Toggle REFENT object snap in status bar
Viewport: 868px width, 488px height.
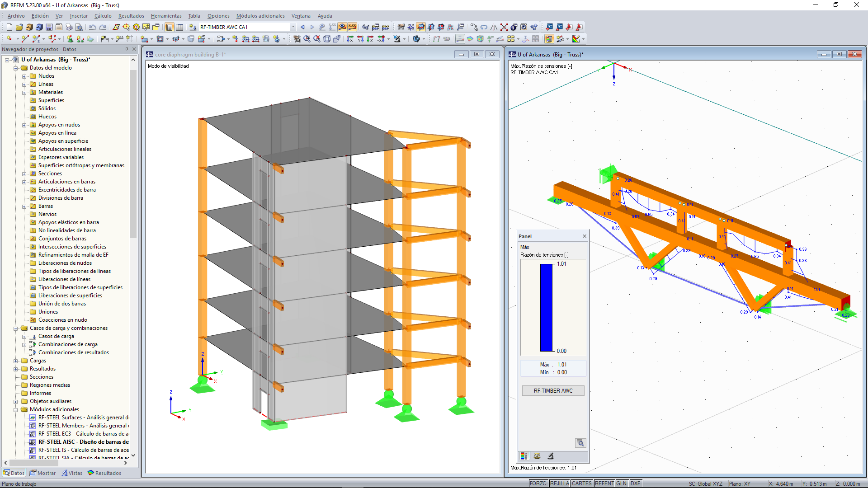pos(604,483)
